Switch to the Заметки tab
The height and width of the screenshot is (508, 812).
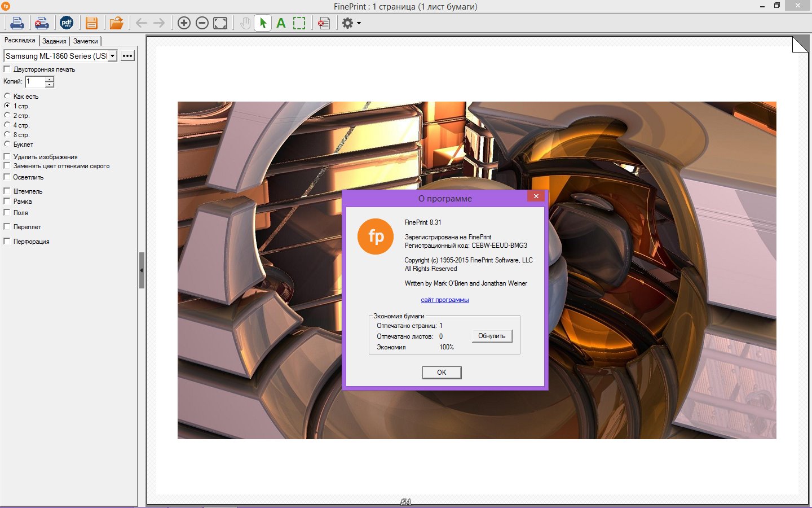(x=85, y=41)
